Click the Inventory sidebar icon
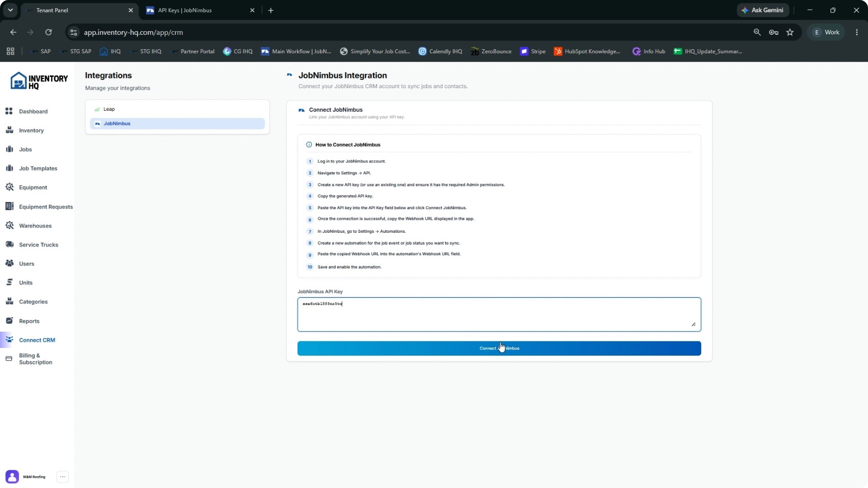The image size is (868, 488). (x=9, y=130)
